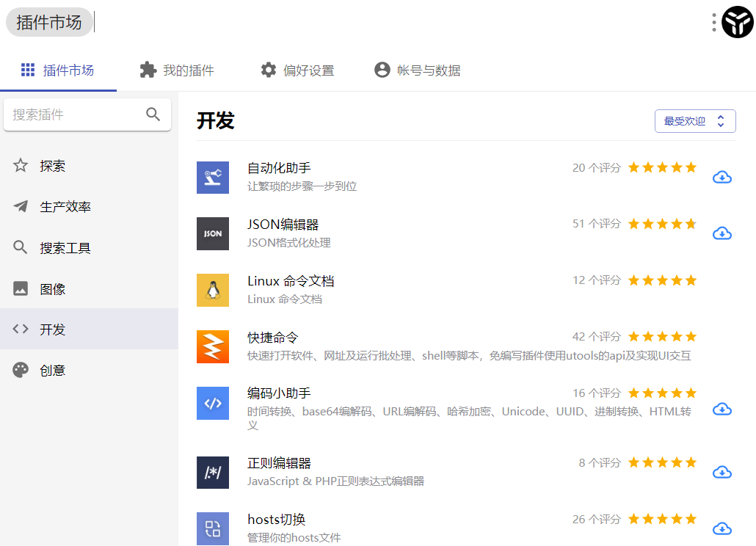Open the Linux 命令文档 plugin title
The image size is (756, 546).
point(291,281)
